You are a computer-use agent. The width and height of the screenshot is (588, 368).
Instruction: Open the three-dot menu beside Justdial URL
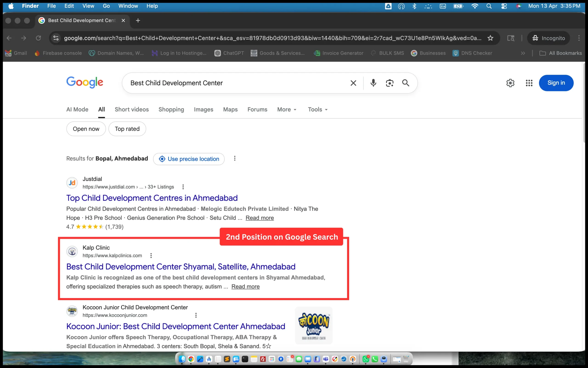(183, 187)
